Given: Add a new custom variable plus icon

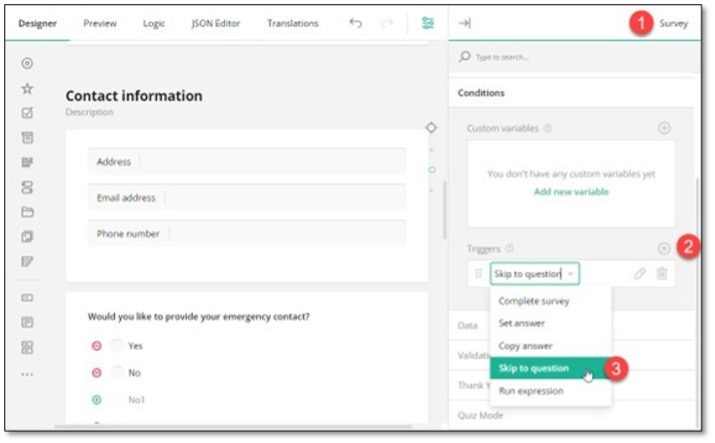Looking at the screenshot, I should pos(664,128).
